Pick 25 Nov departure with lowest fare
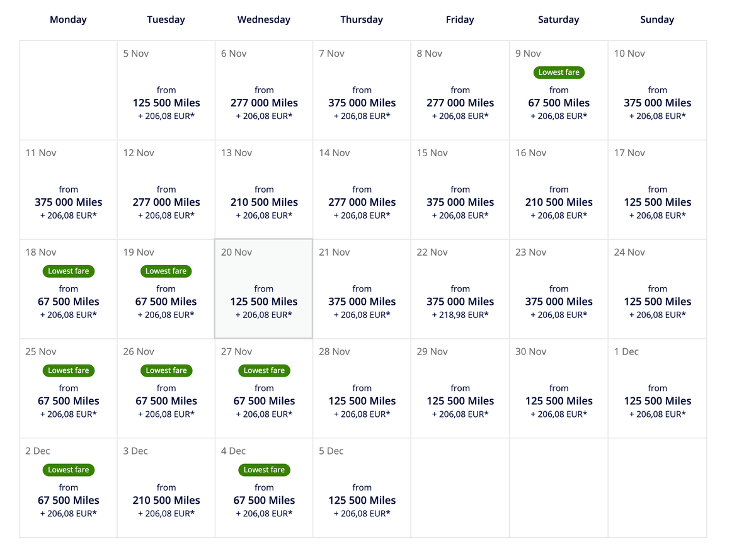Viewport: 756px width, 556px height. tap(68, 388)
